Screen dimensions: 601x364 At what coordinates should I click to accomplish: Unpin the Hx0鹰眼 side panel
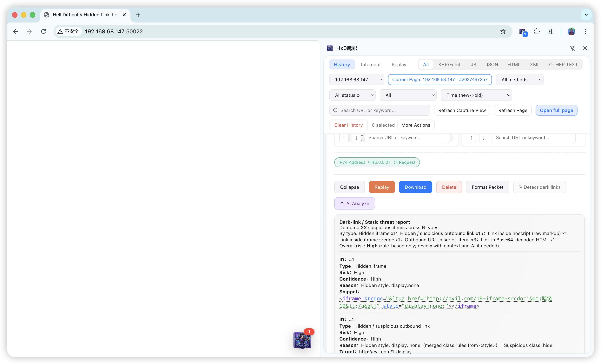coord(572,48)
